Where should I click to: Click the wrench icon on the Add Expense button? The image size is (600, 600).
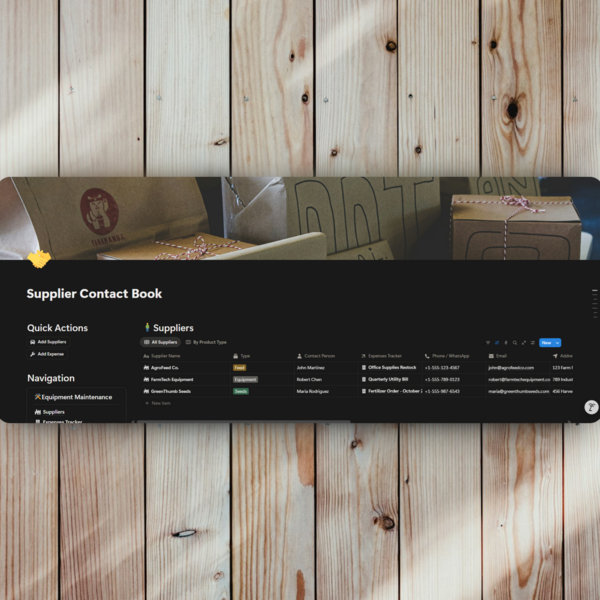tap(33, 354)
